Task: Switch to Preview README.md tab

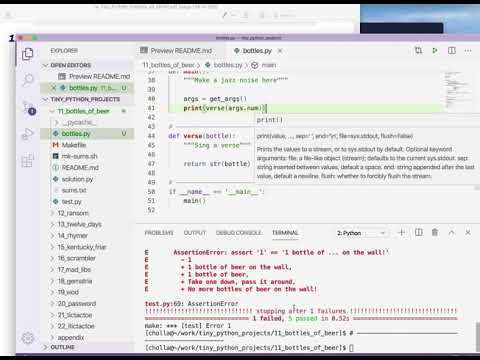Action: click(180, 51)
